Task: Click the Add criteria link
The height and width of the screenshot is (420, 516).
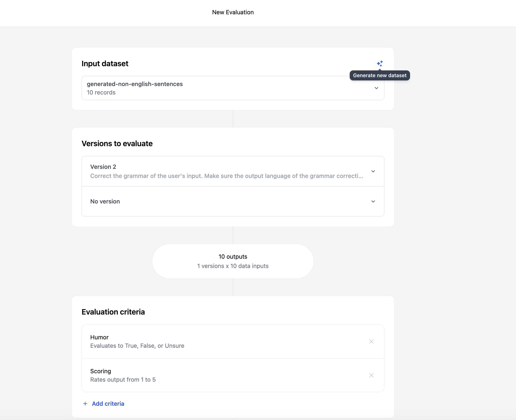Action: [108, 404]
